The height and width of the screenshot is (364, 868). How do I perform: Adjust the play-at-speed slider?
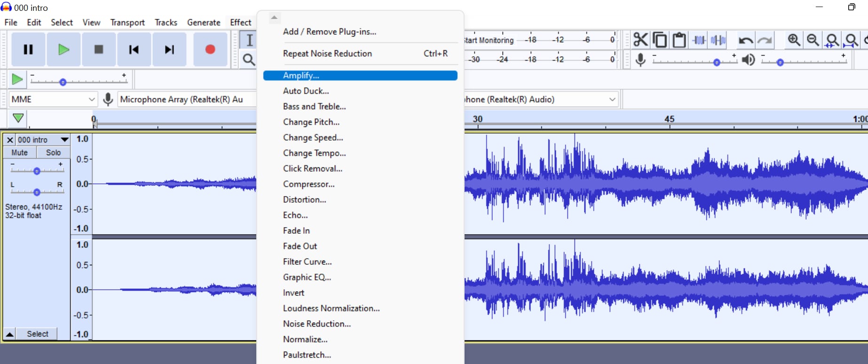[x=63, y=82]
